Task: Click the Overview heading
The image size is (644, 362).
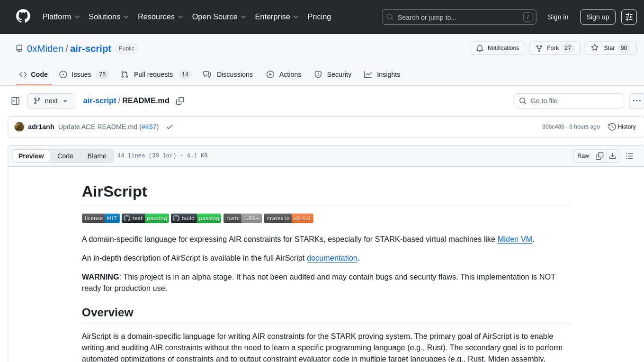Action: tap(107, 312)
